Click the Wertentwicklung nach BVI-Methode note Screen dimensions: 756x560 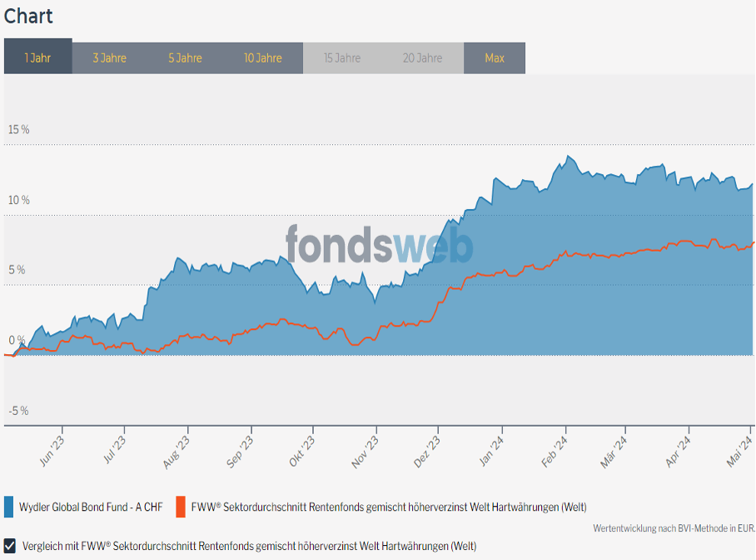tap(674, 528)
